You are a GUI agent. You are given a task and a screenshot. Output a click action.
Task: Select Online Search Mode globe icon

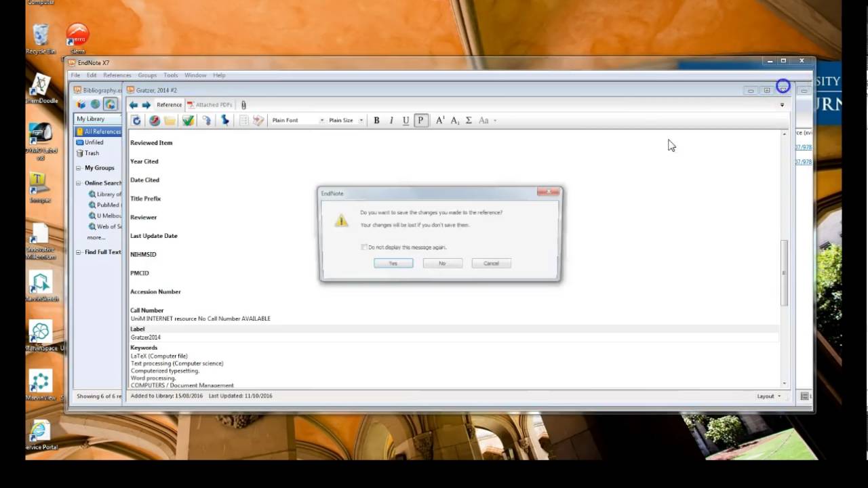[95, 104]
